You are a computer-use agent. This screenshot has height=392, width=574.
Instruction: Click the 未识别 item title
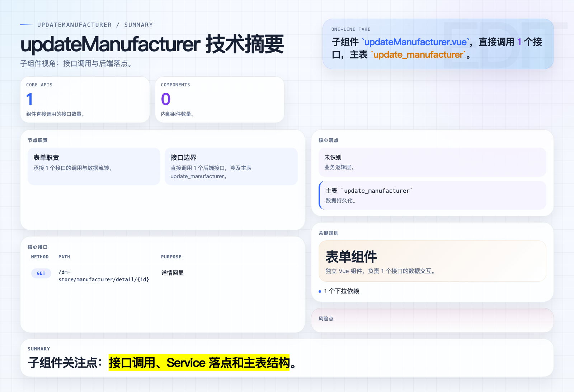tap(333, 157)
